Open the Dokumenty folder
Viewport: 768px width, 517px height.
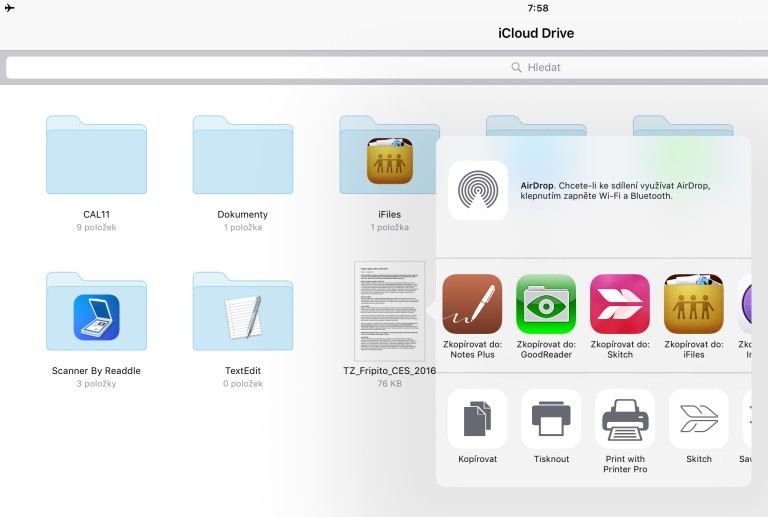click(x=243, y=156)
